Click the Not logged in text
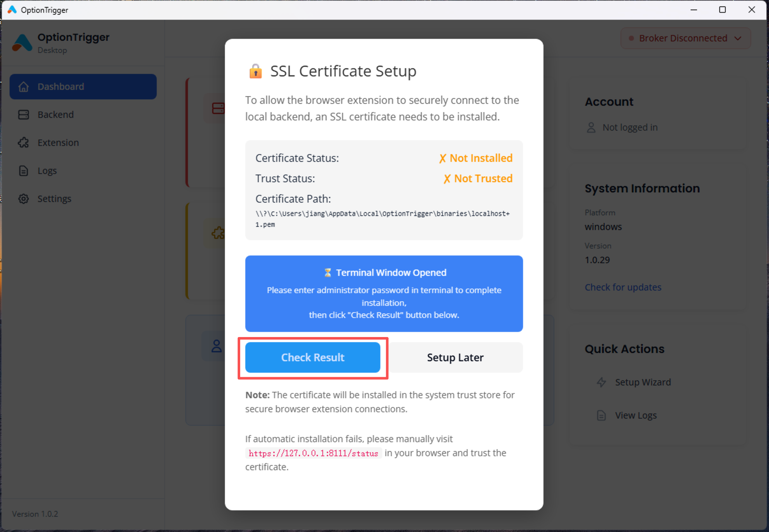Screen dimensions: 769x532 tap(630, 127)
